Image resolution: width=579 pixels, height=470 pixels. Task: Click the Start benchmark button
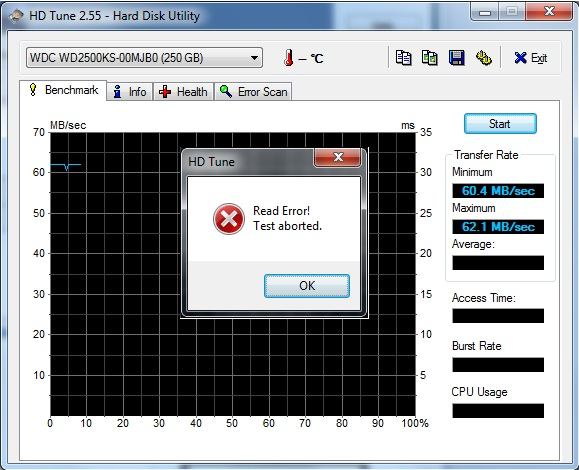500,124
